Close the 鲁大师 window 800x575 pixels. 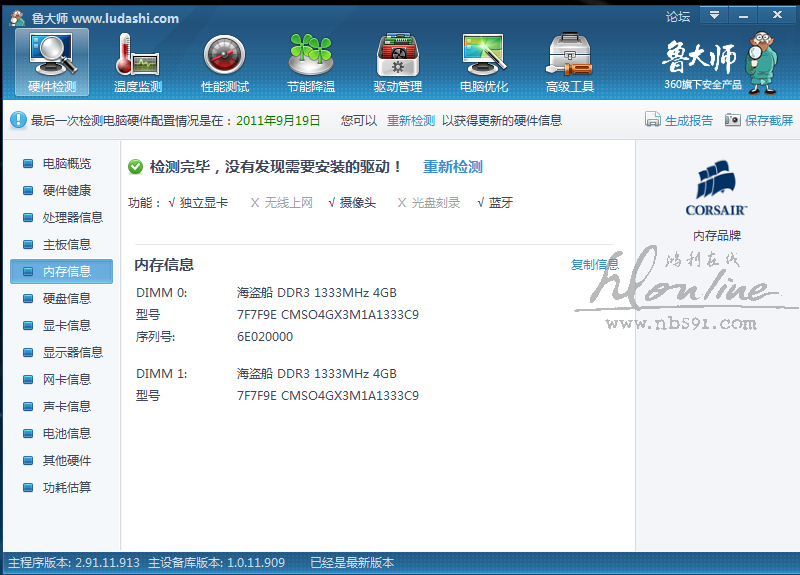[x=777, y=15]
